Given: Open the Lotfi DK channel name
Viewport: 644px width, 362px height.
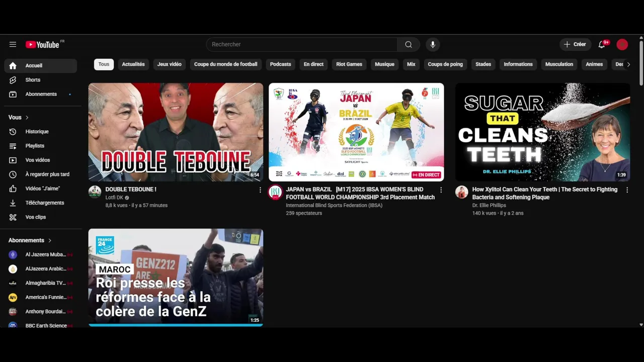Looking at the screenshot, I should (x=114, y=198).
